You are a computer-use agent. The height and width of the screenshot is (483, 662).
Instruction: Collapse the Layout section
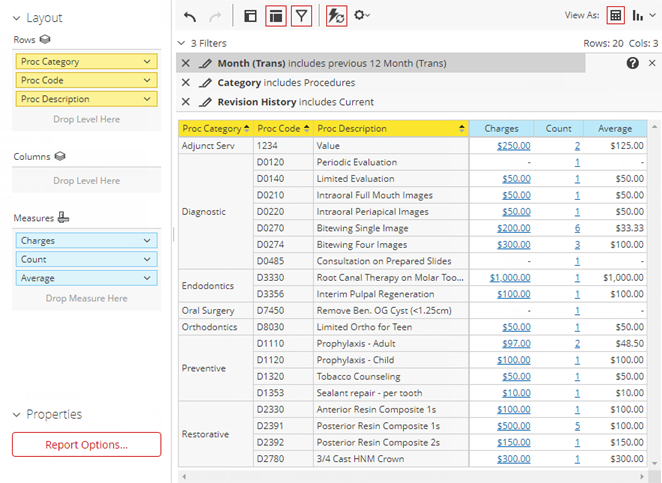16,18
